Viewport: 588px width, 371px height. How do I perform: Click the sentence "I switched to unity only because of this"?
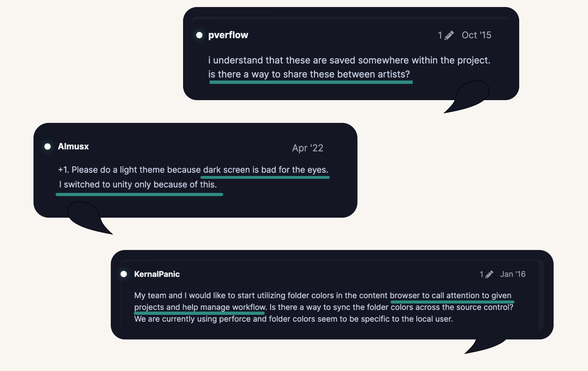pos(138,184)
